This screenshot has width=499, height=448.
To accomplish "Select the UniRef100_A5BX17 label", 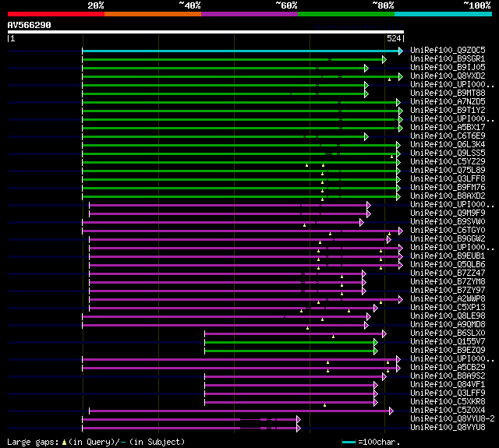I will (448, 128).
